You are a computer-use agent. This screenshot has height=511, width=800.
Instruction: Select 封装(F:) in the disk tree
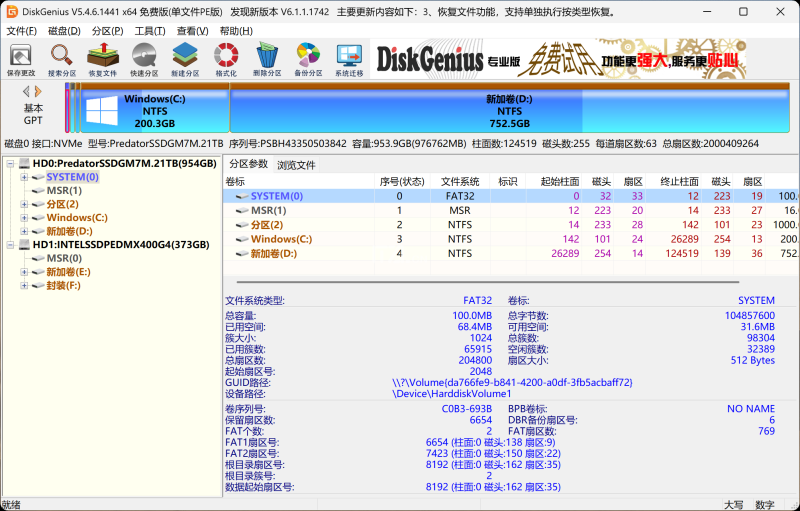(x=63, y=286)
